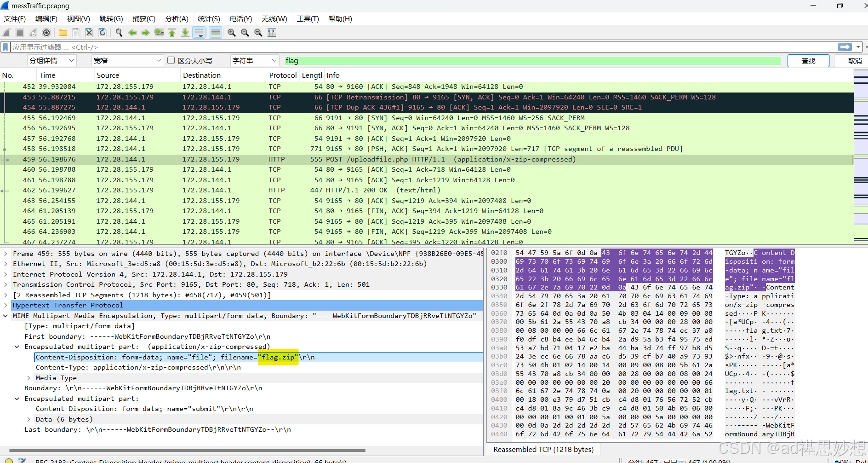Start capturing packets with the shark fin icon
The width and height of the screenshot is (868, 463).
6,32
